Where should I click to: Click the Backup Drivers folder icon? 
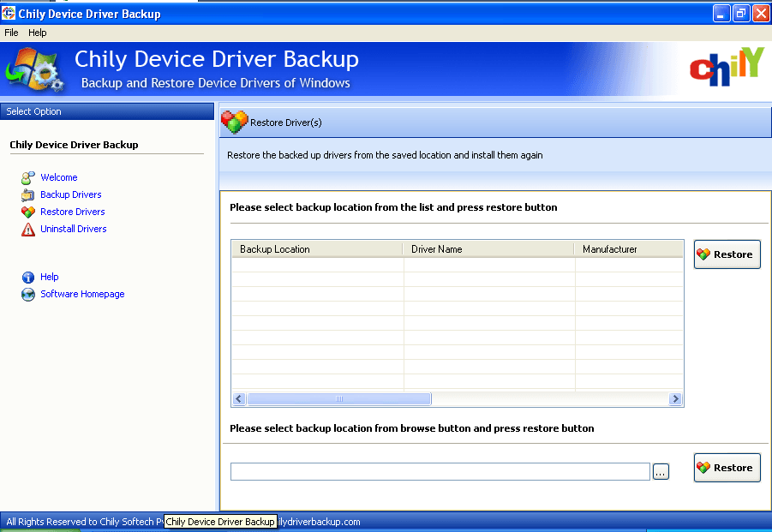point(27,195)
